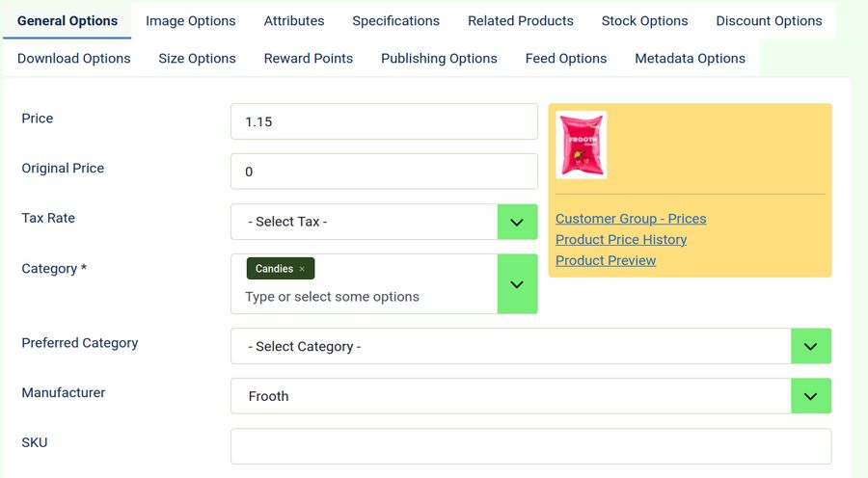The width and height of the screenshot is (868, 478).
Task: Open the Tax Rate dropdown arrow
Action: (517, 222)
